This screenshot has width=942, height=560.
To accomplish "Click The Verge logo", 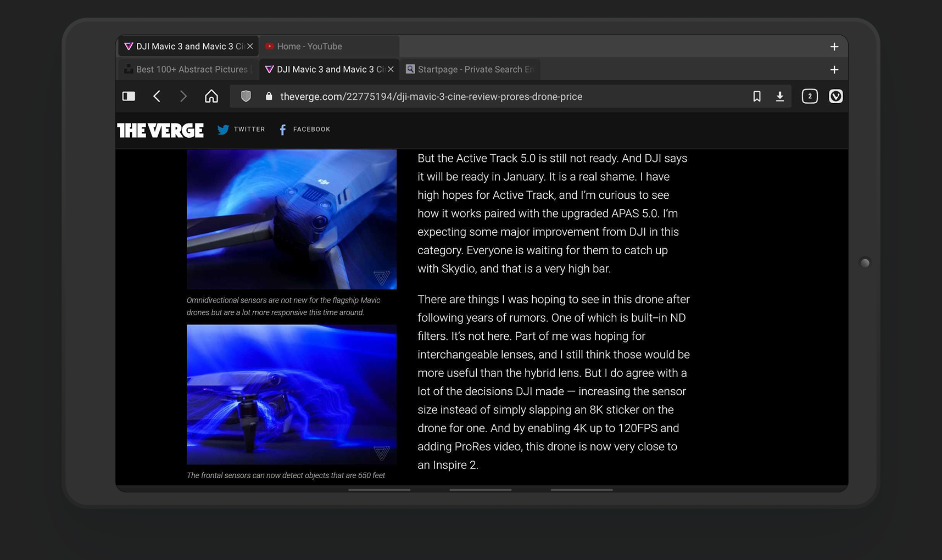I will (x=160, y=130).
